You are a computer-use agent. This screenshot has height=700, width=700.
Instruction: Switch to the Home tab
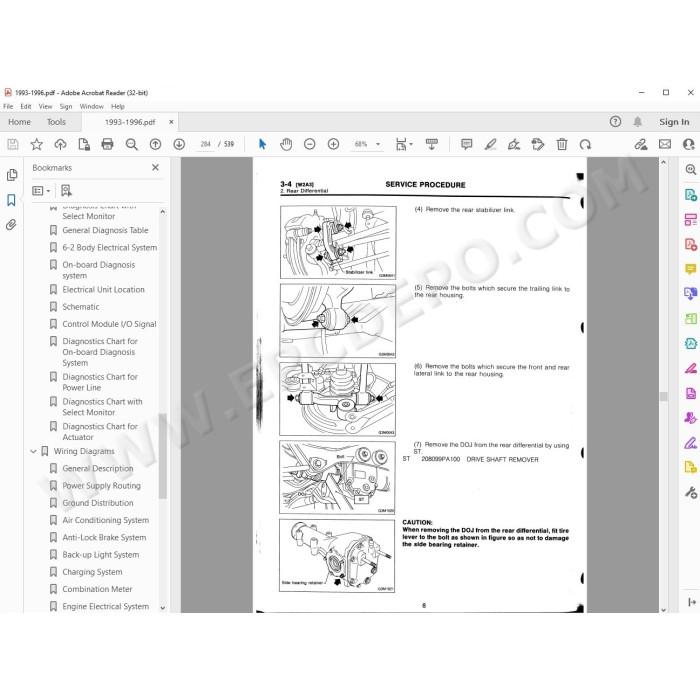20,122
